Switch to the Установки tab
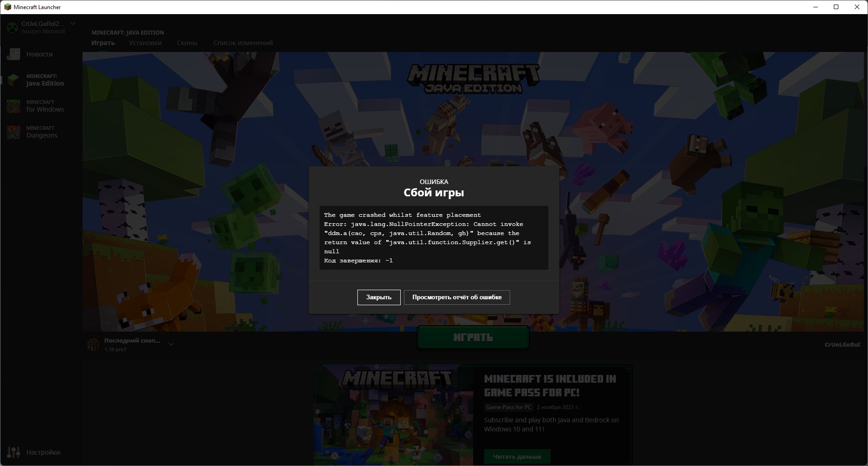The image size is (868, 466). point(145,43)
